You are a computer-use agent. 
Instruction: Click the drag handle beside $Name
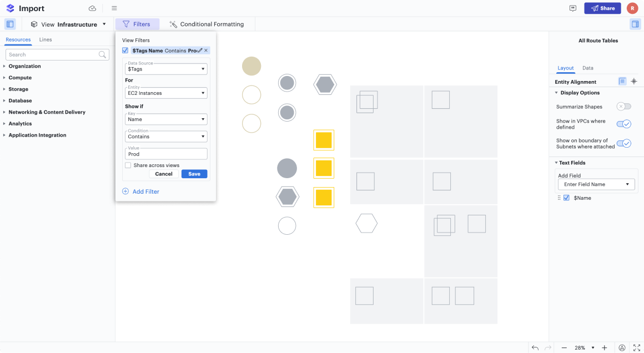559,198
